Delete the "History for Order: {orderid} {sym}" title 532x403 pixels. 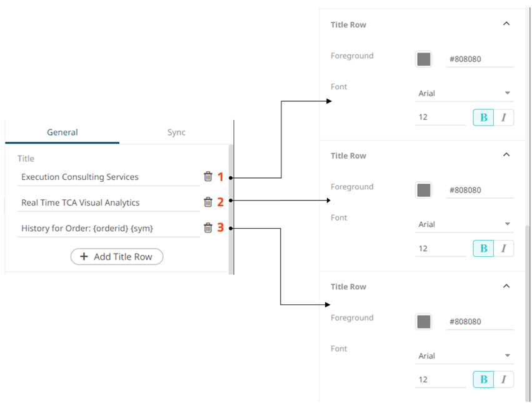(208, 227)
